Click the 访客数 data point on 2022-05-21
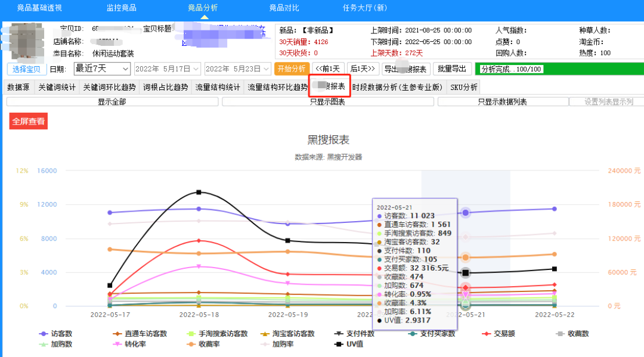The width and height of the screenshot is (644, 357). (466, 213)
